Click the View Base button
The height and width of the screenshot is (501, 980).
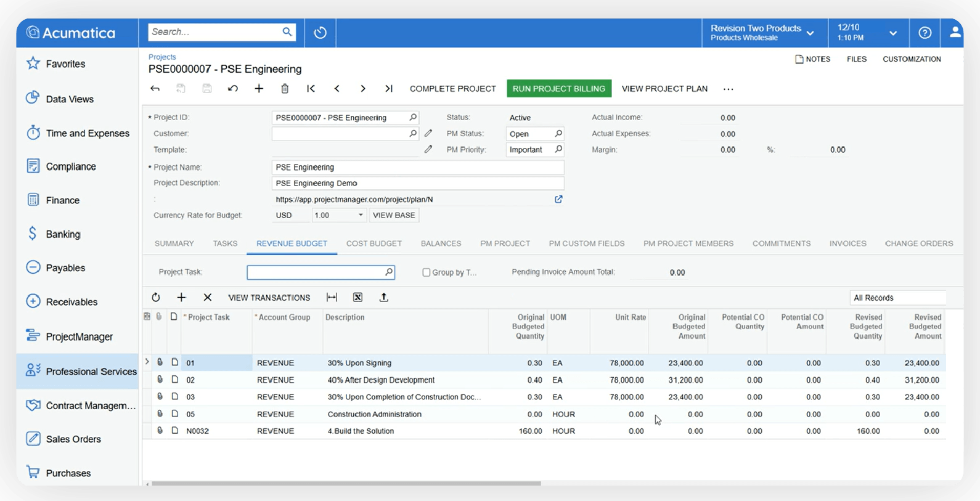coord(394,215)
